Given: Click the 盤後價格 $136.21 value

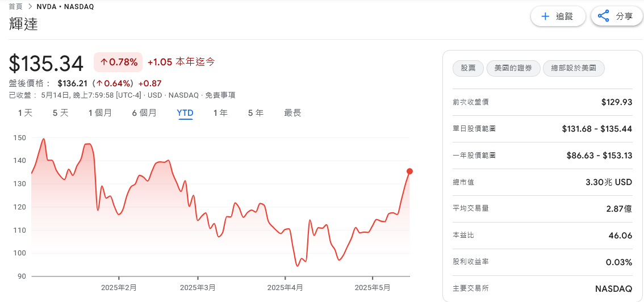Looking at the screenshot, I should (73, 83).
